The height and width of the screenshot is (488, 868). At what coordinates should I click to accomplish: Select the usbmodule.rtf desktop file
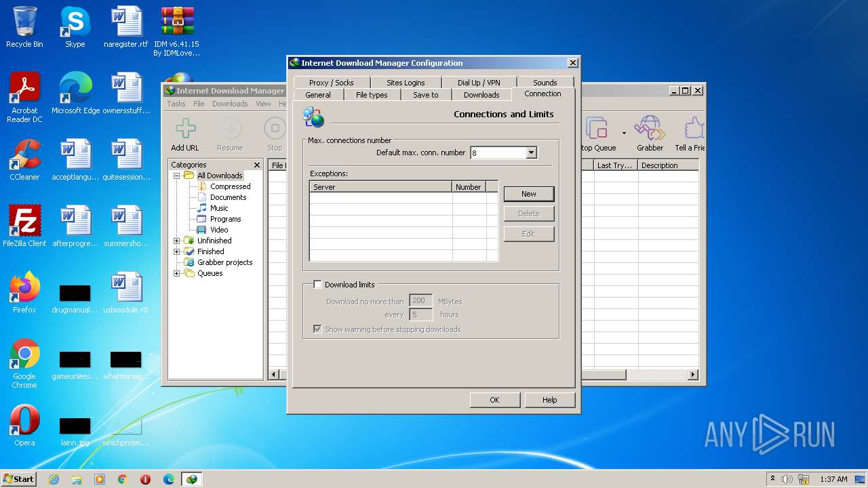click(x=126, y=293)
